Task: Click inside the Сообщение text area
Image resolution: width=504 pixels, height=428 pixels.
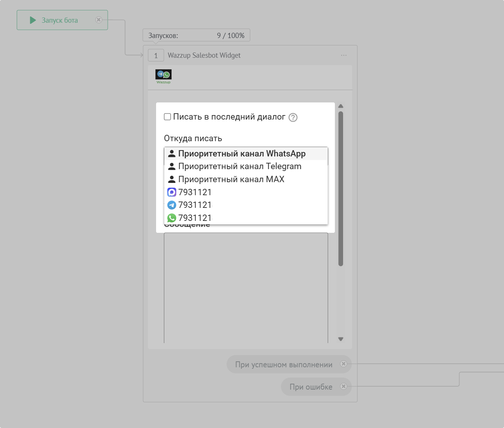Action: 246,288
